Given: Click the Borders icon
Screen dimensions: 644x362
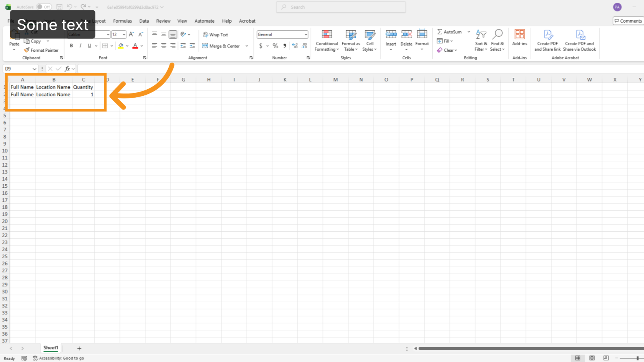Looking at the screenshot, I should [x=105, y=46].
